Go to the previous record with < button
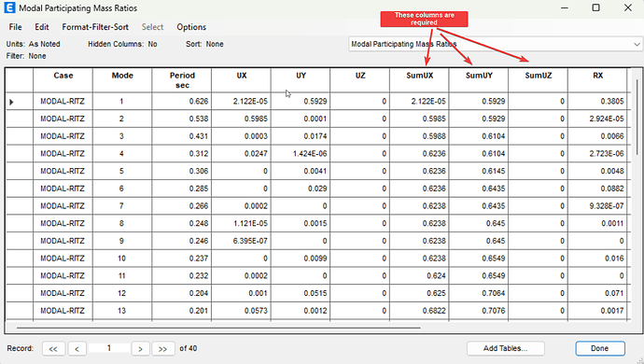The width and height of the screenshot is (644, 364). coord(77,348)
